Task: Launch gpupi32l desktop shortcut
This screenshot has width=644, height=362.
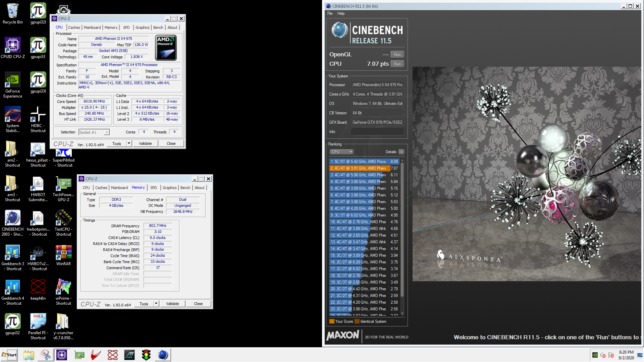Action: tap(38, 13)
